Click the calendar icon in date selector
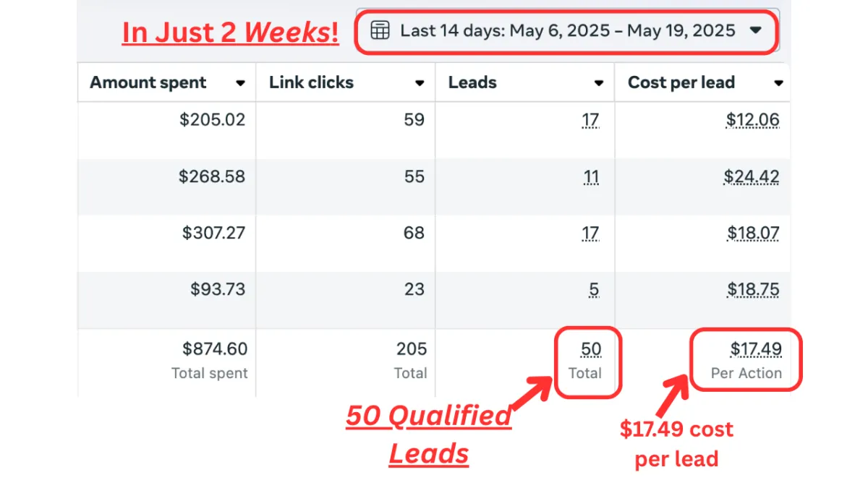Image resolution: width=868 pixels, height=488 pixels. [x=380, y=30]
